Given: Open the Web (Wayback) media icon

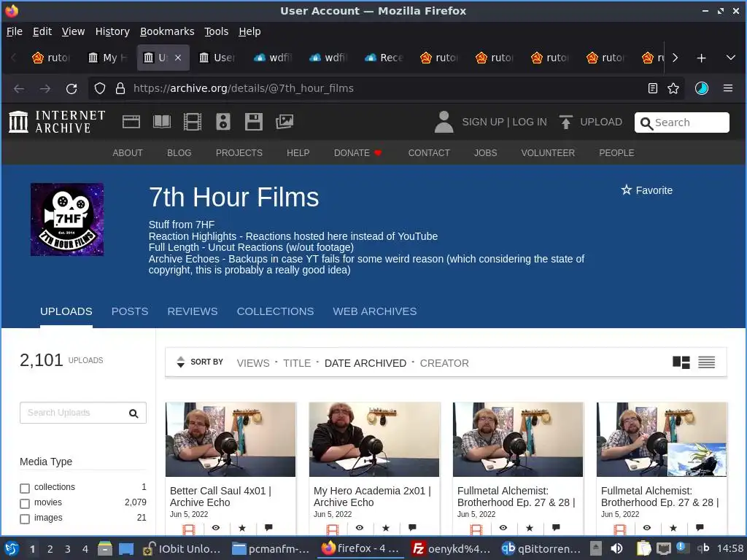Looking at the screenshot, I should [x=131, y=122].
